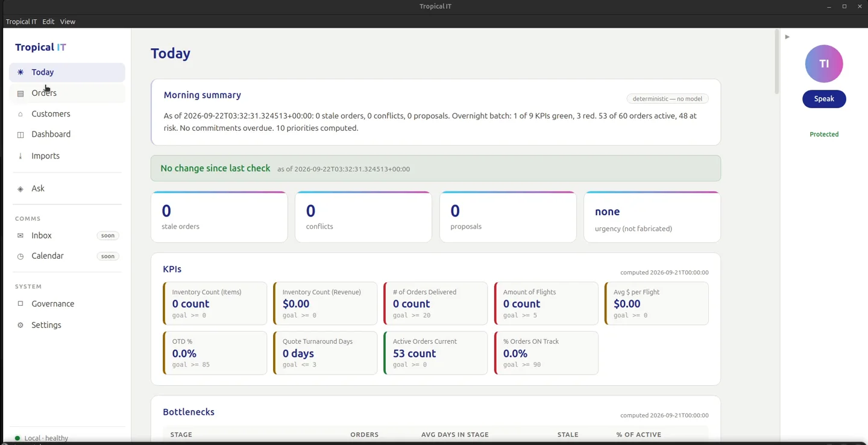Click the 'deterministic — no model' badge
The image size is (868, 445).
click(667, 99)
